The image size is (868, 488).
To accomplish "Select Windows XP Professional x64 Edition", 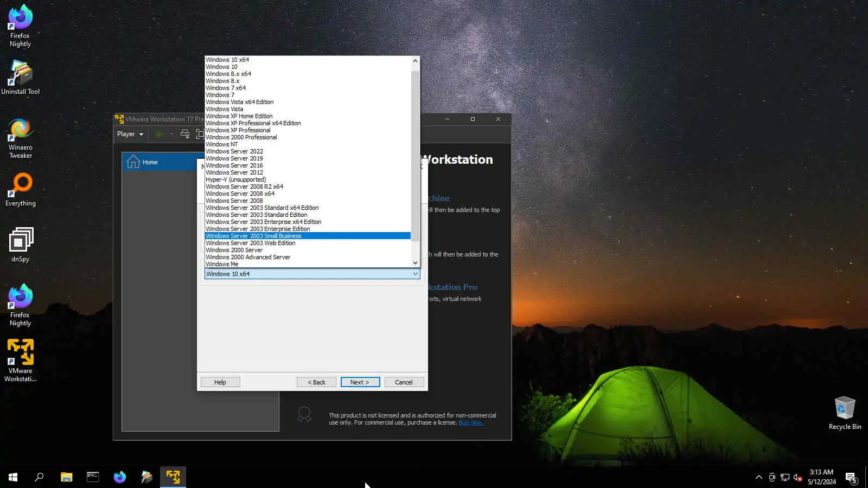I will point(308,123).
